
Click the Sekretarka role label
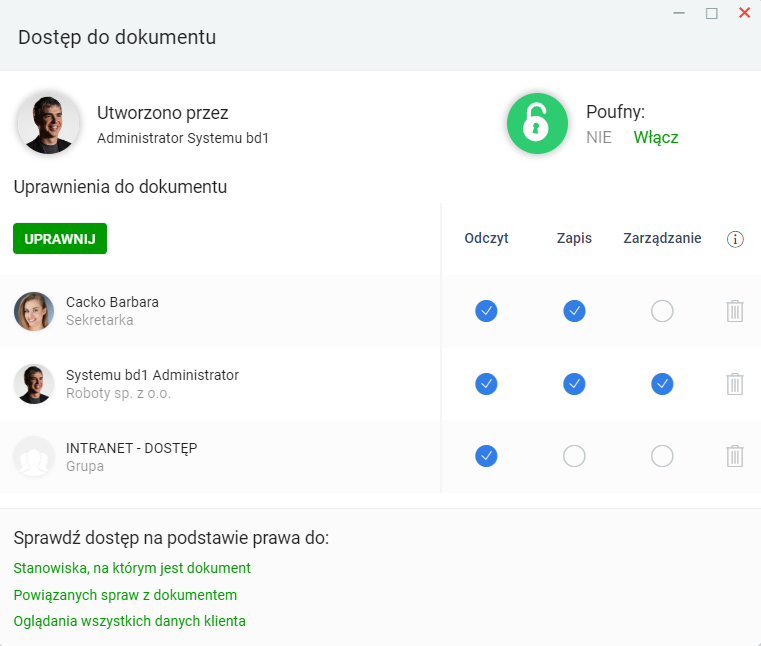[x=99, y=320]
